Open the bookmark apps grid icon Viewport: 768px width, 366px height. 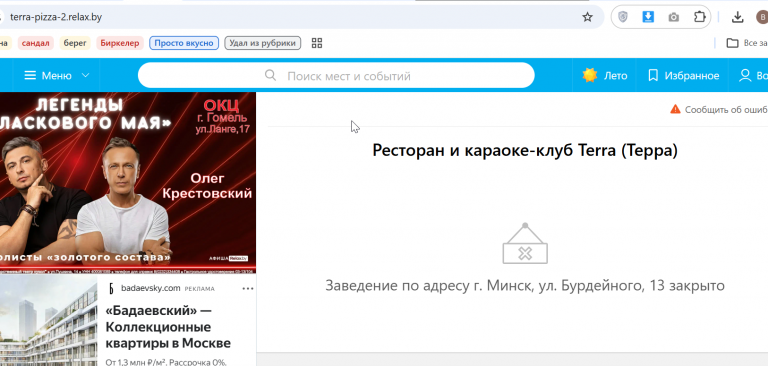point(317,43)
